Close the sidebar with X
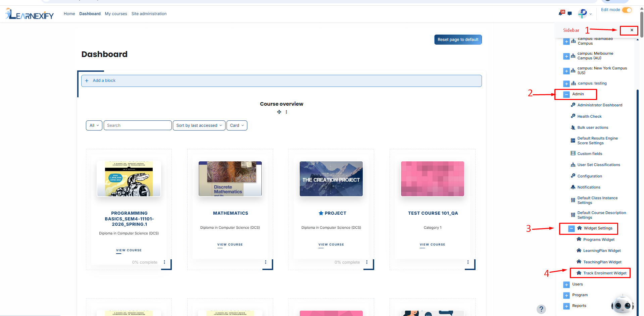The image size is (644, 316). click(x=632, y=30)
